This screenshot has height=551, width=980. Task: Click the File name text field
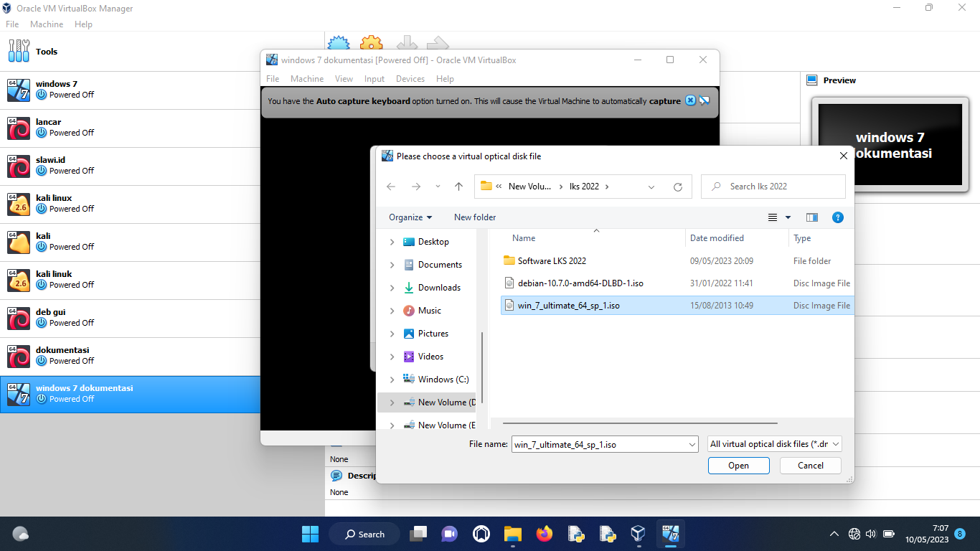click(599, 444)
